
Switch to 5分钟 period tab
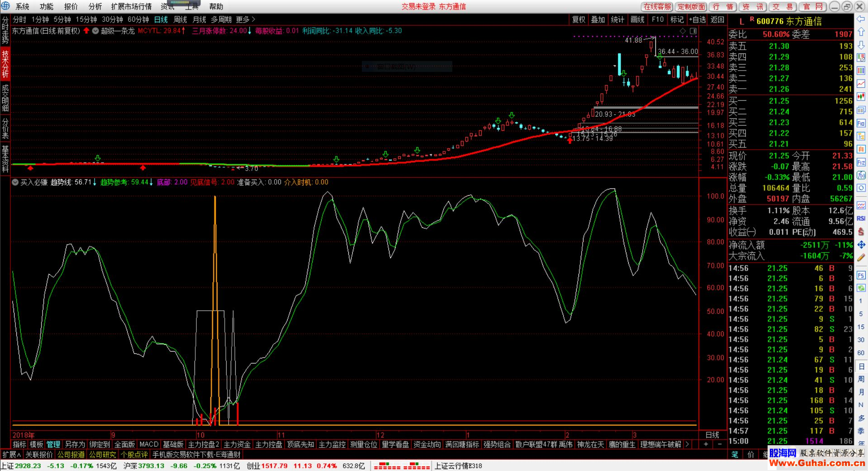click(62, 19)
